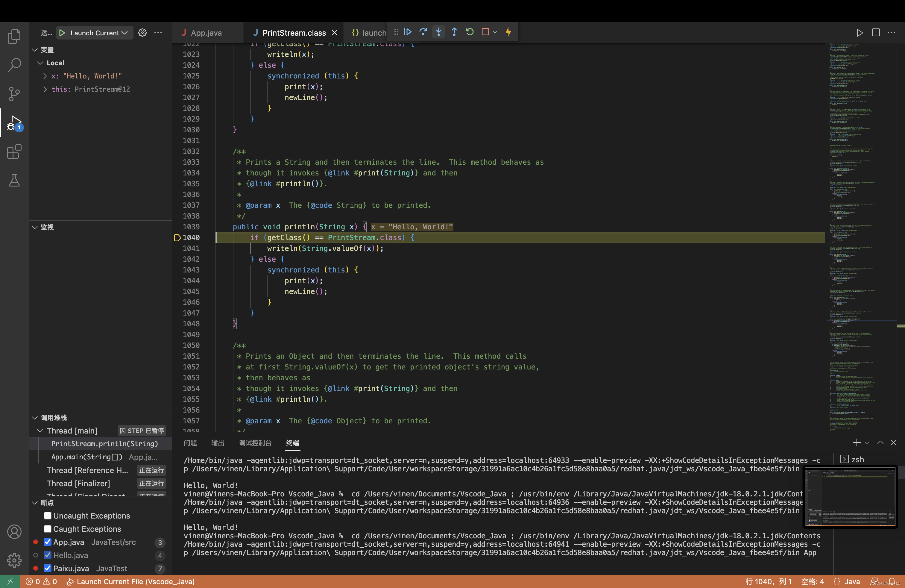Restart the debug session
905x588 pixels.
pyautogui.click(x=470, y=32)
